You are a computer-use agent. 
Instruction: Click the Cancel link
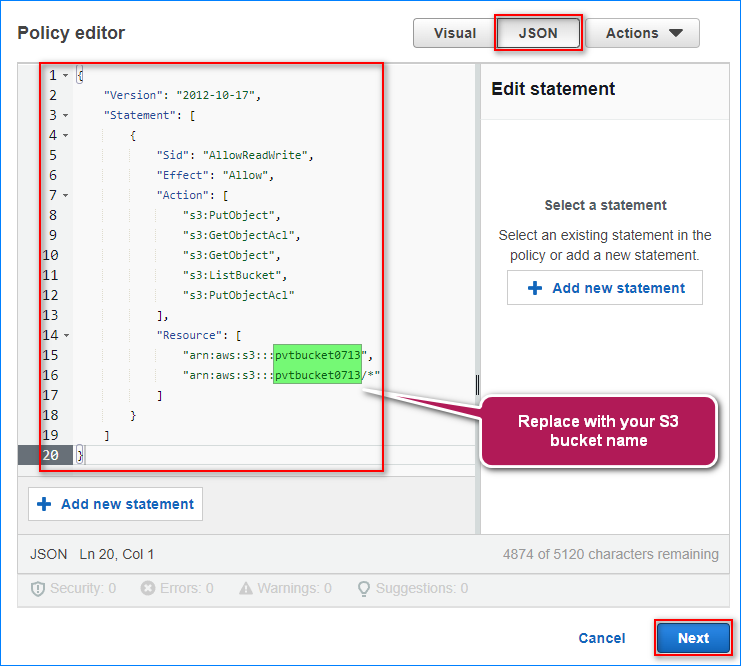[601, 638]
